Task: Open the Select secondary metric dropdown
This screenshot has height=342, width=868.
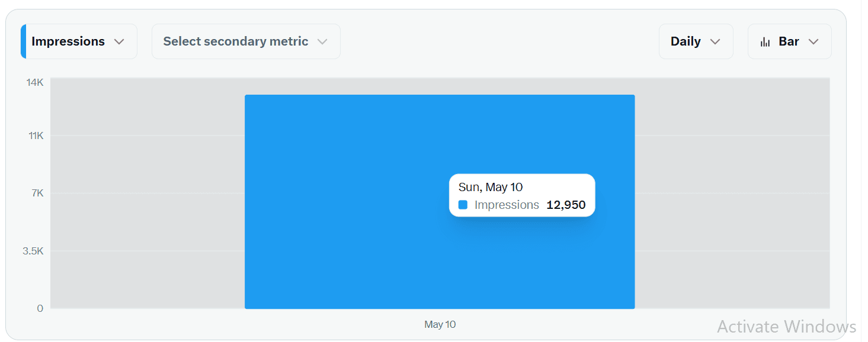Action: 246,41
